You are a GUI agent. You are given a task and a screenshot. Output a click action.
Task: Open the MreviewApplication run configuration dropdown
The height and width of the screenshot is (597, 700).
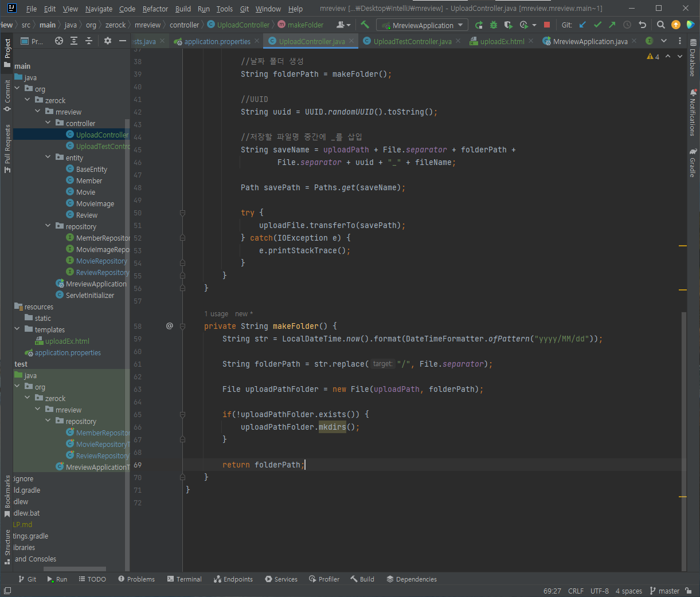(422, 25)
